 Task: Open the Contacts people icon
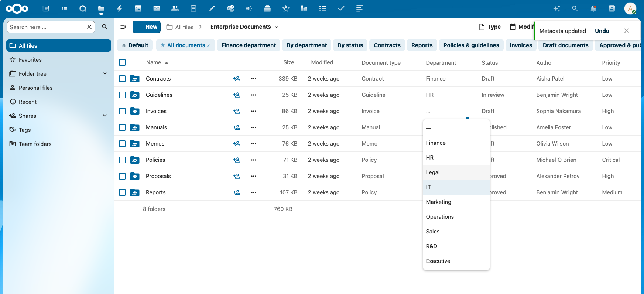[175, 8]
